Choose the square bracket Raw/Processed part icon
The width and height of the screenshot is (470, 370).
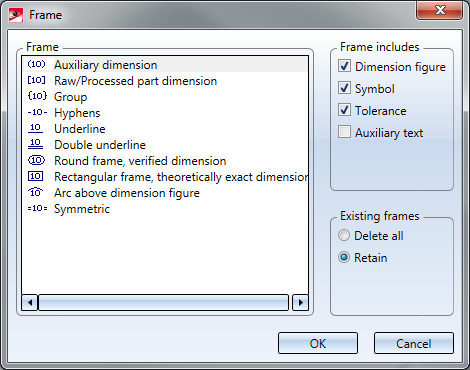(36, 80)
